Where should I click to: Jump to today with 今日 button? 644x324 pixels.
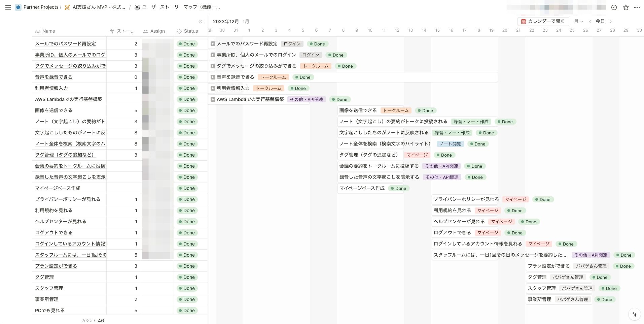coord(600,21)
